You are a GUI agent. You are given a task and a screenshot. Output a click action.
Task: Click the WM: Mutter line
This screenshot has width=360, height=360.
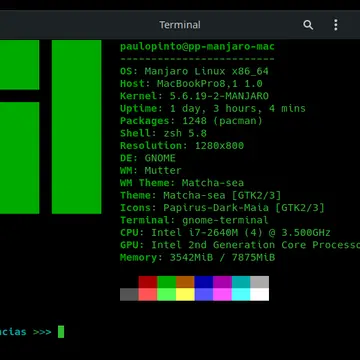(151, 170)
